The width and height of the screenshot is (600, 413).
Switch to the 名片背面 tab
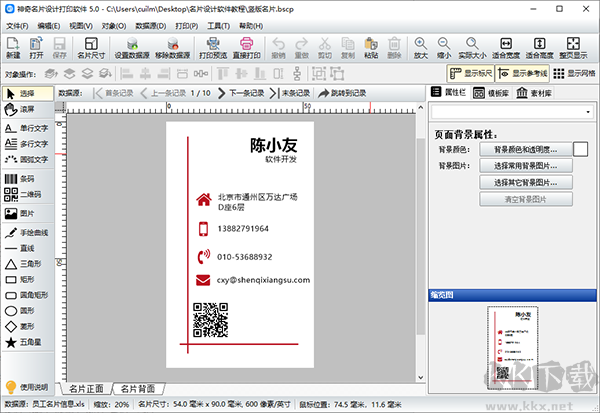138,389
